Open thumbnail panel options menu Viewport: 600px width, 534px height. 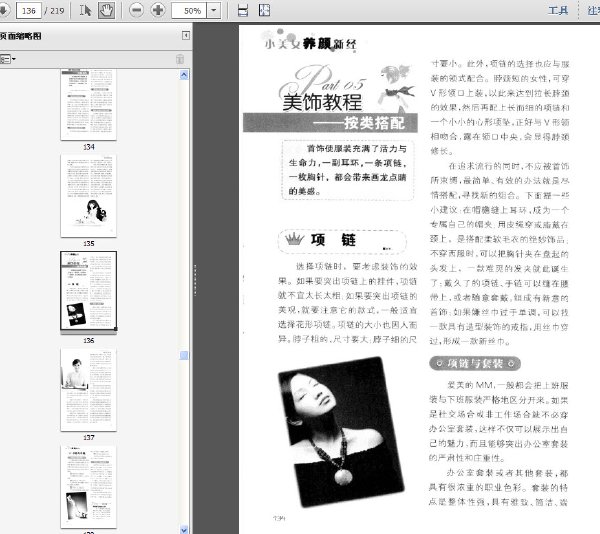[7, 59]
